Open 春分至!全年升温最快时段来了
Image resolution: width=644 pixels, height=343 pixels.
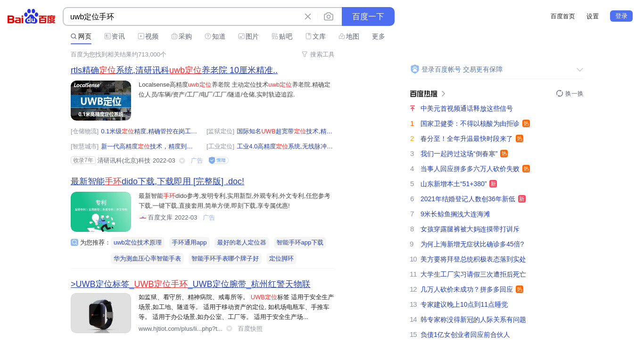(x=467, y=139)
